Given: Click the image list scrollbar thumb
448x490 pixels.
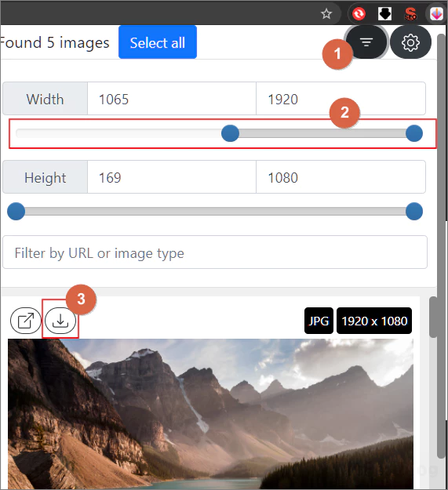Looking at the screenshot, I should click(x=433, y=318).
